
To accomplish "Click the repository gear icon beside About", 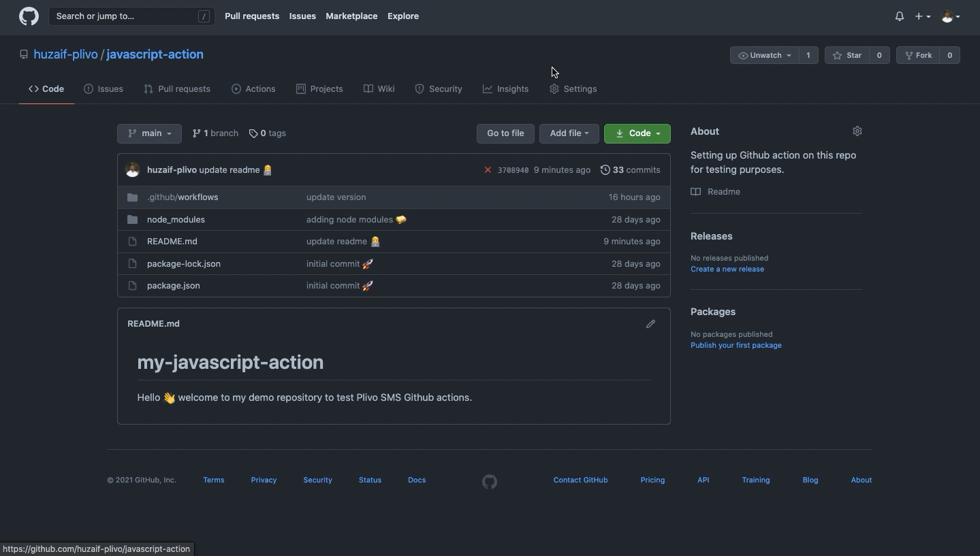I will [x=857, y=131].
